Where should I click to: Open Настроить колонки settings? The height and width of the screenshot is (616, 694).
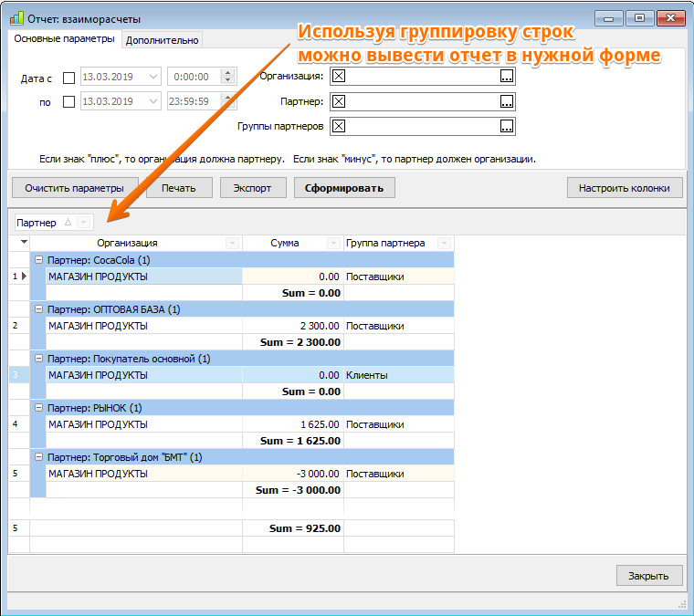click(x=625, y=188)
